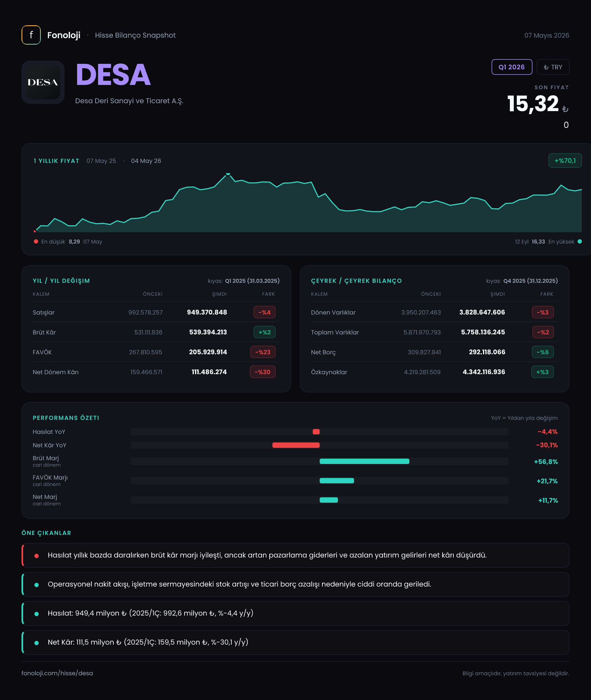591x700 pixels.
Task: Click the PERFORMANS ÖZETİ heading
Action: (66, 418)
